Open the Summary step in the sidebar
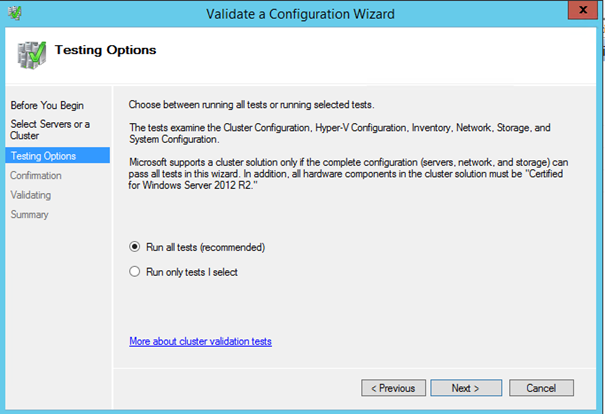 [x=29, y=215]
